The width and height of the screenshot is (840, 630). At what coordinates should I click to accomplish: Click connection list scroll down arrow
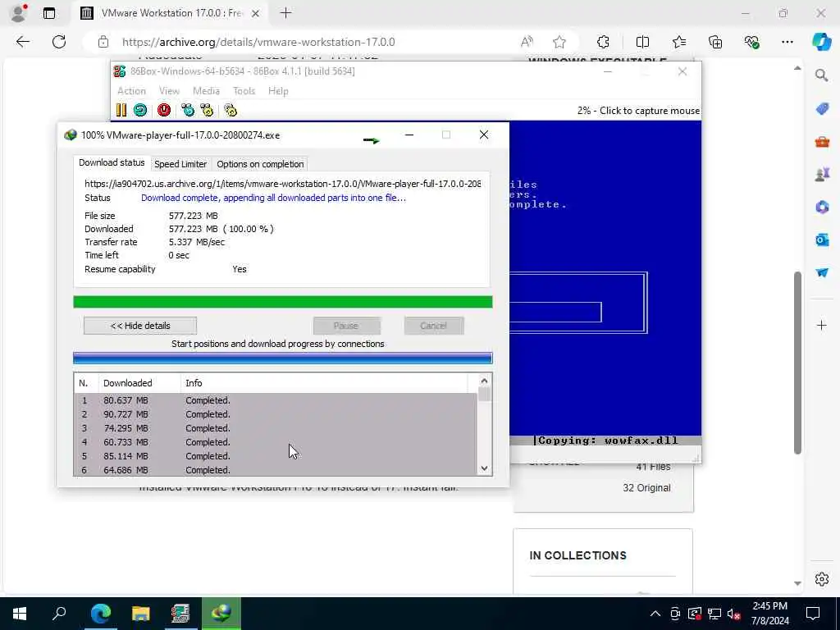(484, 468)
